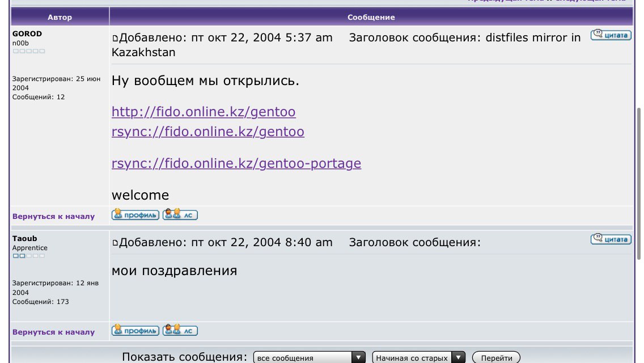Send Taoub a private message (ЛС)
Image resolution: width=644 pixels, height=363 pixels.
point(180,330)
